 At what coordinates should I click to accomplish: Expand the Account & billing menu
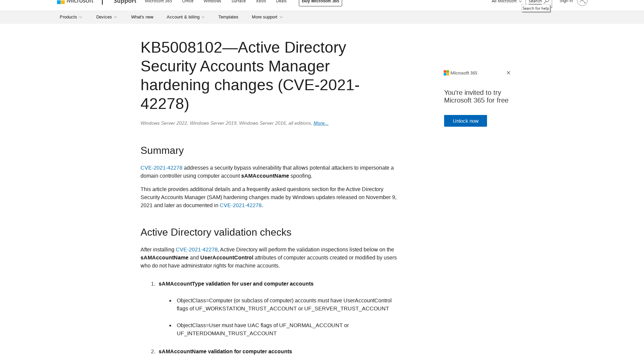point(185,17)
